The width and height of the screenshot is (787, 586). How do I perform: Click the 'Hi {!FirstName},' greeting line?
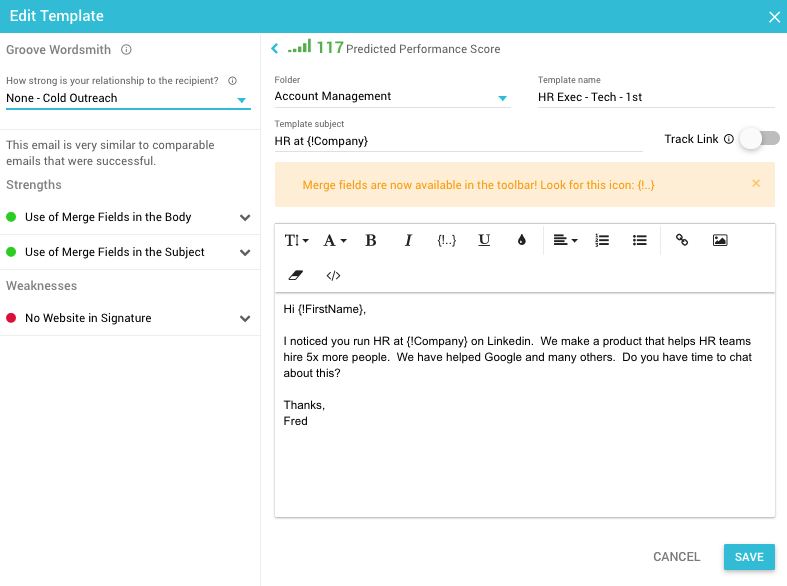(x=324, y=310)
